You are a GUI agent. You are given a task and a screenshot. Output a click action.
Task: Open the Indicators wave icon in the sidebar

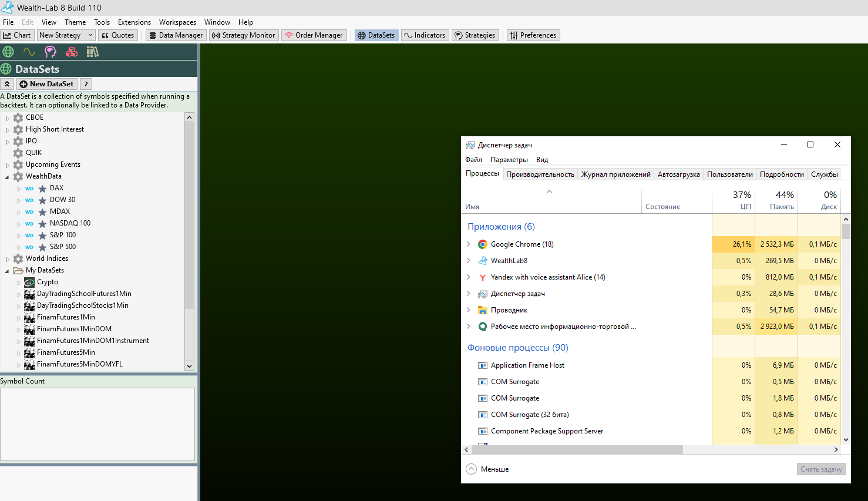tap(29, 52)
